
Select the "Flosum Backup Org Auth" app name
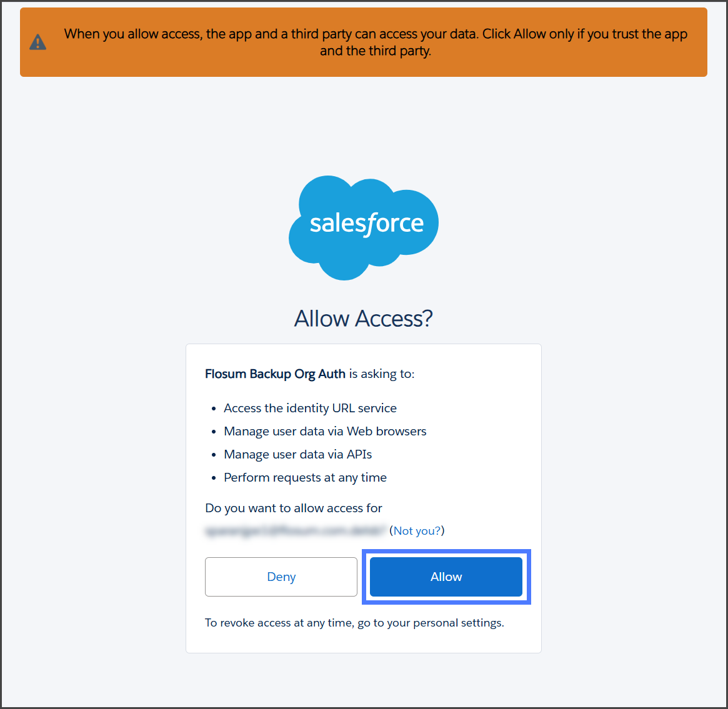pyautogui.click(x=275, y=374)
